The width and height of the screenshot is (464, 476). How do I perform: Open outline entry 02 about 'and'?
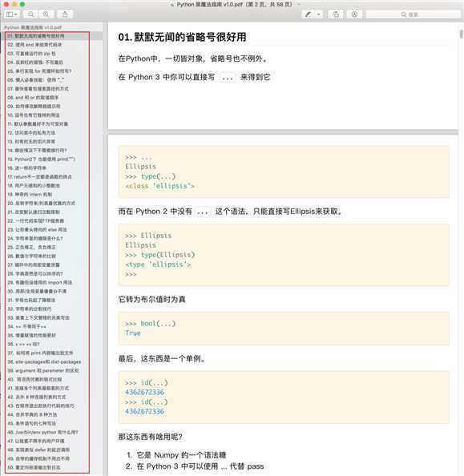[34, 45]
